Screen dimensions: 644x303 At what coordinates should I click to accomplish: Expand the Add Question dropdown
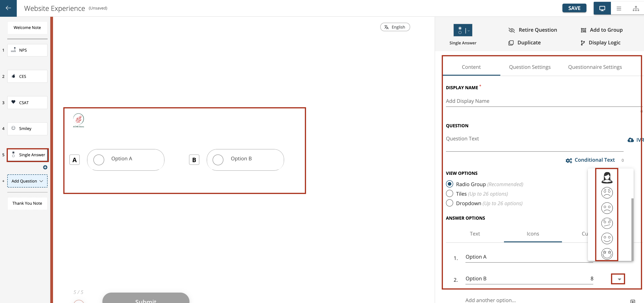coord(27,181)
